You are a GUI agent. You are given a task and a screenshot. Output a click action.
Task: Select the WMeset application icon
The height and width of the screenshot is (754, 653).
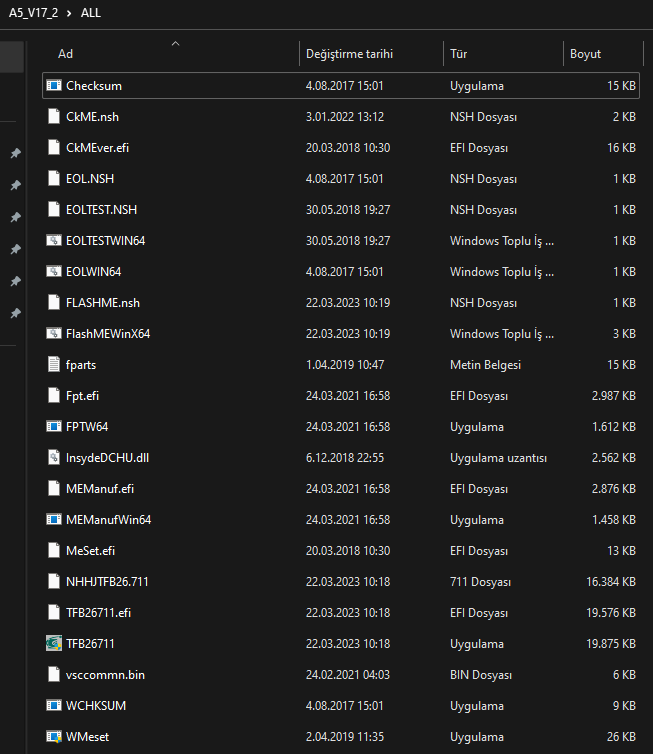tap(54, 737)
